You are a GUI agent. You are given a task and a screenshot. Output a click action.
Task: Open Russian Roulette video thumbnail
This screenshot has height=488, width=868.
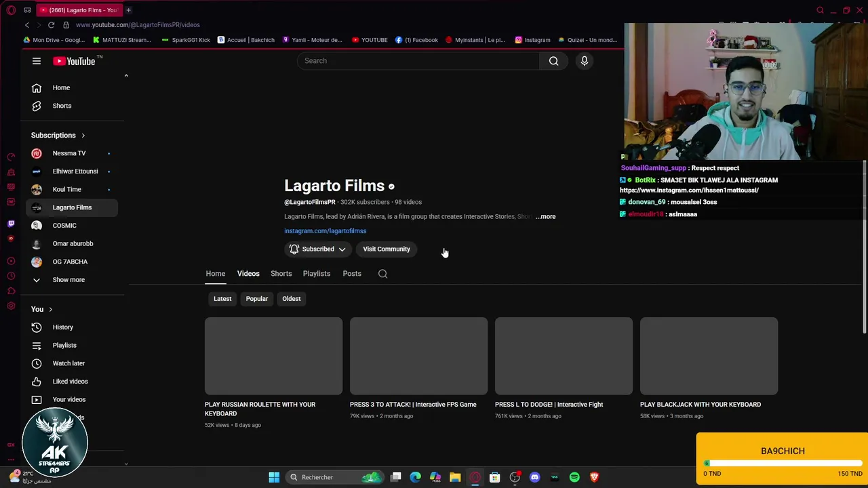click(273, 356)
